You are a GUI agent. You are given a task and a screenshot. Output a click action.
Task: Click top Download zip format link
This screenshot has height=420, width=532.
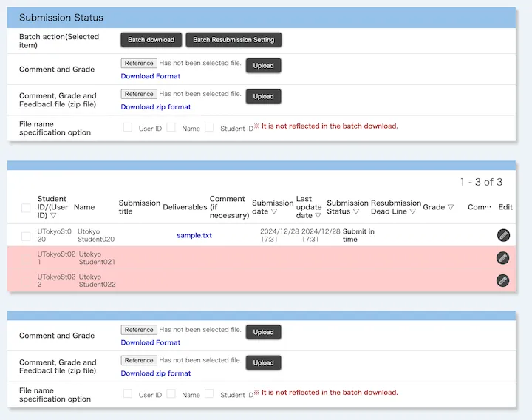[x=156, y=107]
